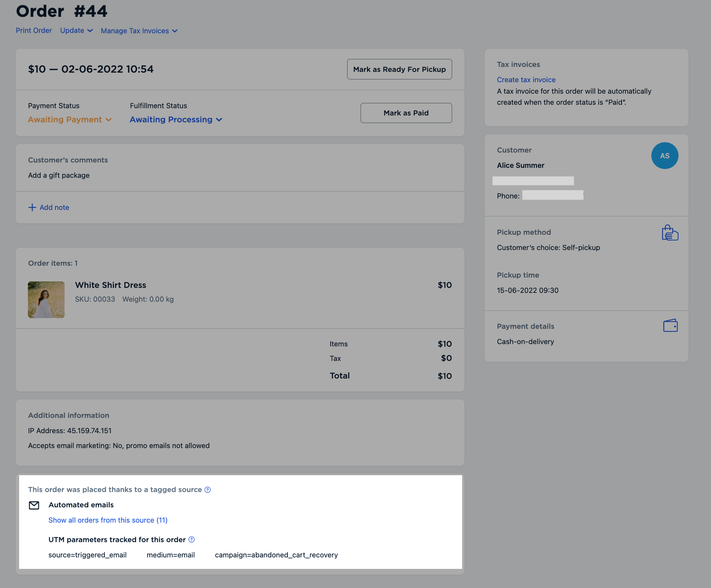The width and height of the screenshot is (711, 588).
Task: Click the plus icon to add a note
Action: pos(32,207)
